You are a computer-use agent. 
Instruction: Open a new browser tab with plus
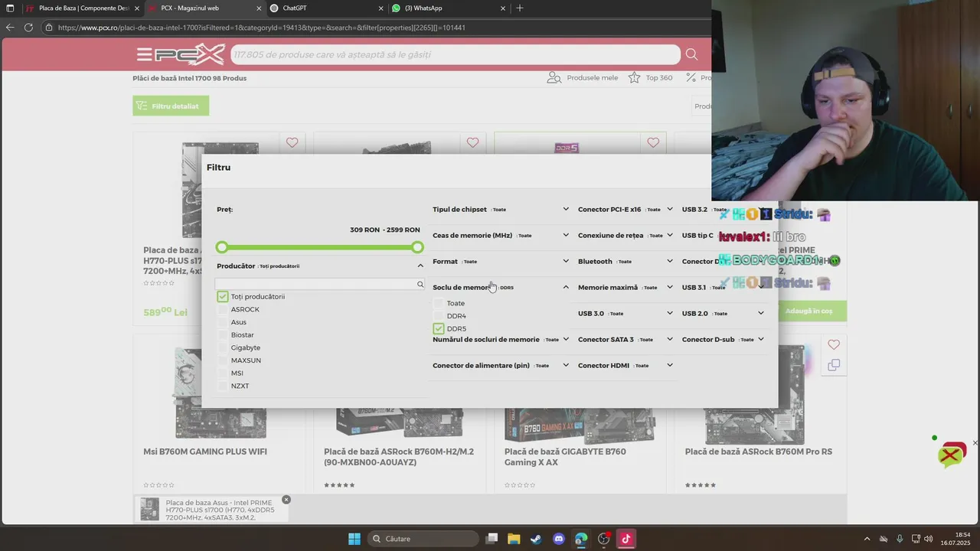point(520,8)
